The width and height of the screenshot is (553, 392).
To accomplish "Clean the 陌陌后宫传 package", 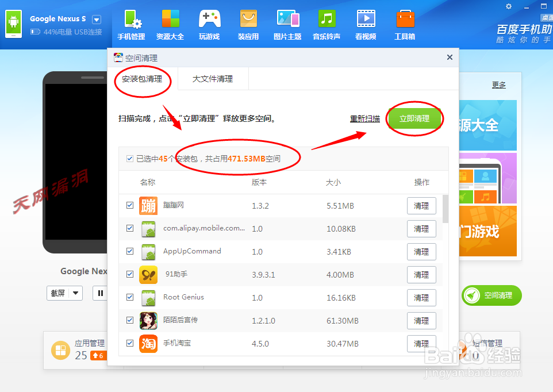I will click(421, 321).
